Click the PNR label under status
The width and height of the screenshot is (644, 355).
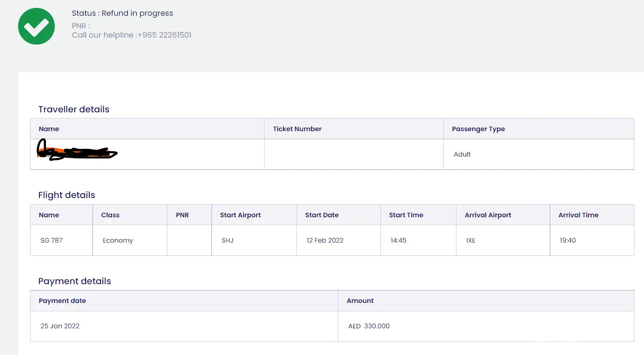click(x=81, y=26)
